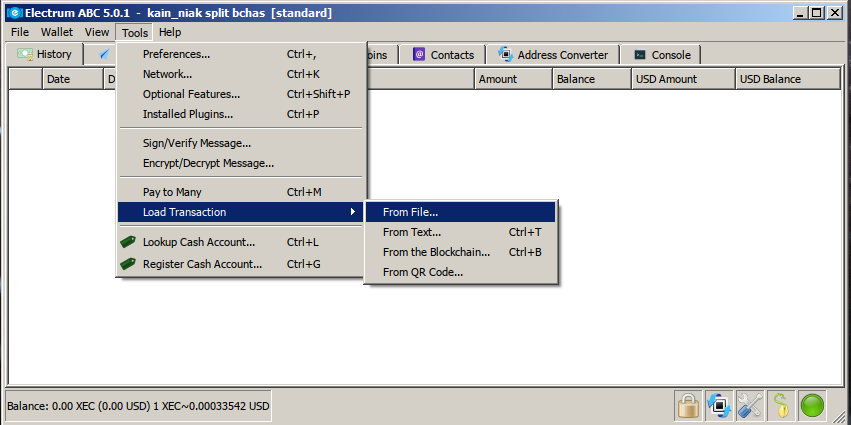Image resolution: width=851 pixels, height=425 pixels.
Task: Click the Lookup Cash Account tag icon
Action: pyautogui.click(x=128, y=242)
